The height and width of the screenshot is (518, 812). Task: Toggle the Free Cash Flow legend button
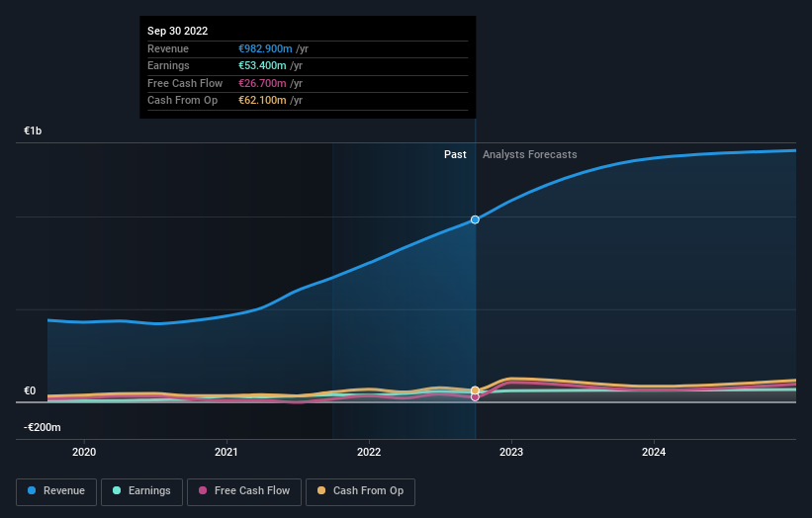click(x=244, y=491)
